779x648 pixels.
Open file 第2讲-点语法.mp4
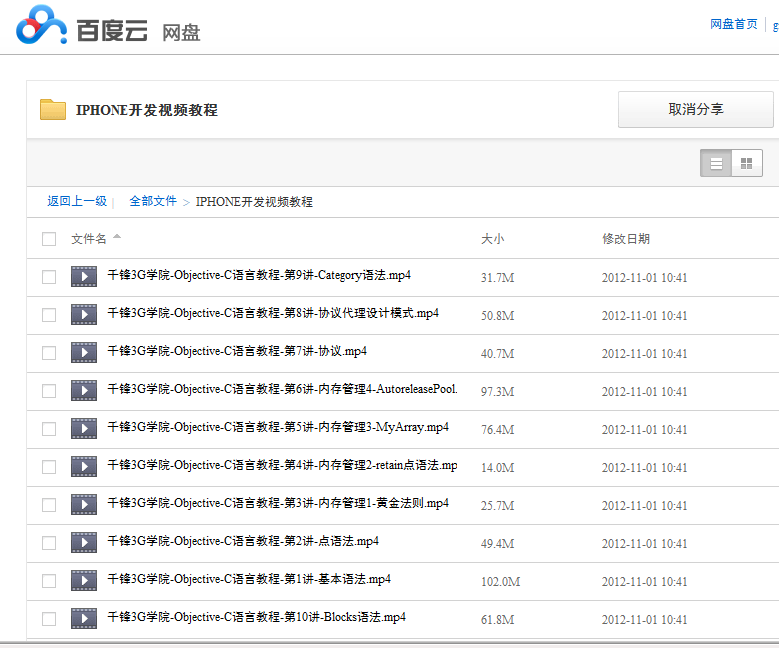pos(243,541)
